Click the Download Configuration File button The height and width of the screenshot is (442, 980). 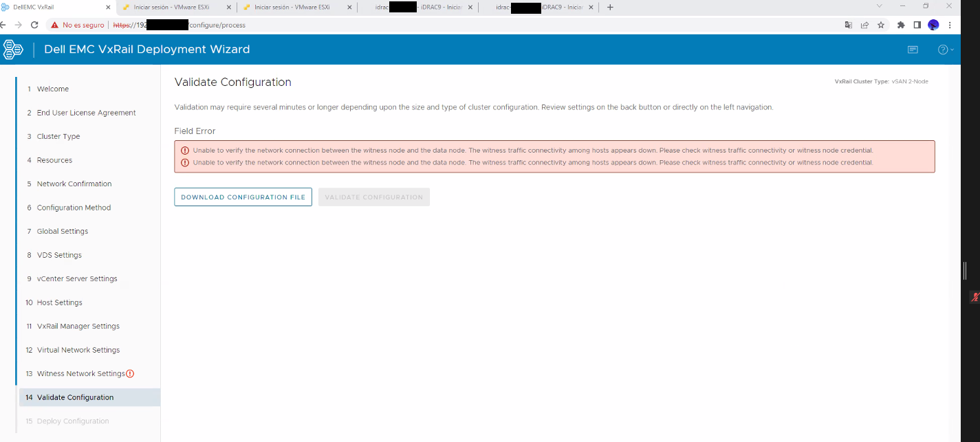click(x=243, y=197)
